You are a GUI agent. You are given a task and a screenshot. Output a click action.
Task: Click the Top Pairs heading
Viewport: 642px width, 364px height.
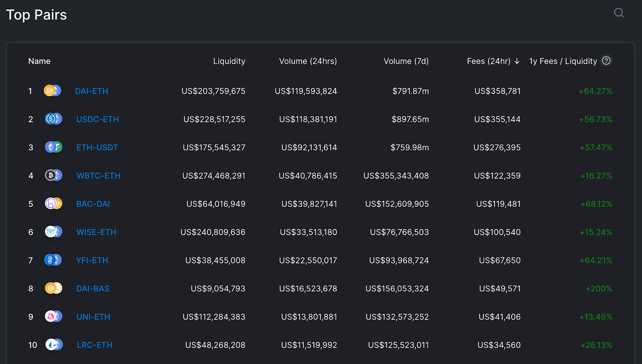click(37, 15)
